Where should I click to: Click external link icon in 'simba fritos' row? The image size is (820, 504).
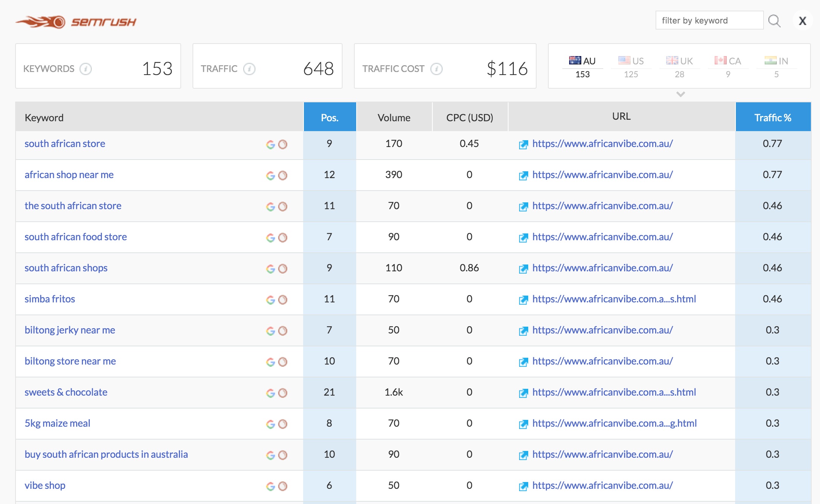[523, 300]
